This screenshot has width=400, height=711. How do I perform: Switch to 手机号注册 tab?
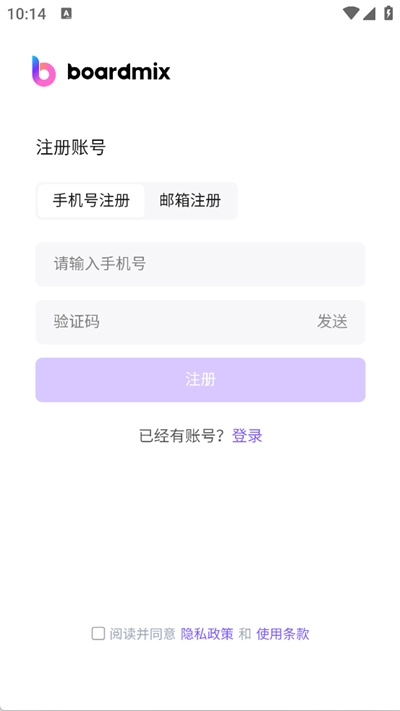[91, 200]
